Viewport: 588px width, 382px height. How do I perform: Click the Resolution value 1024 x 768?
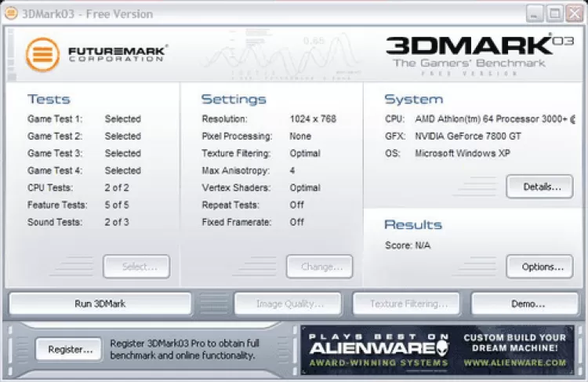(312, 119)
